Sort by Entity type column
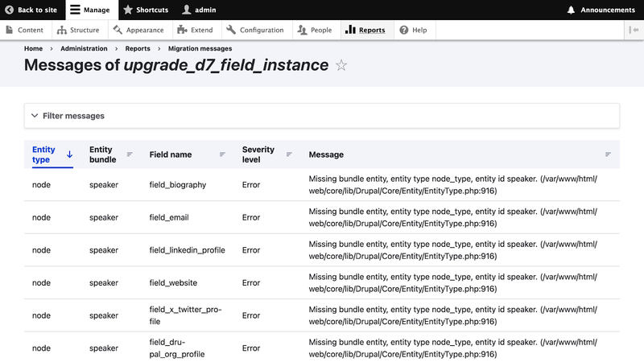Viewport: 644px width, 362px height. (43, 154)
